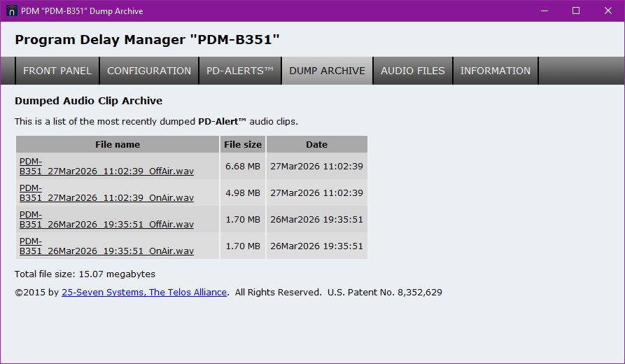Go to the PD-ALERTS™ tab
Viewport: 625px width, 364px height.
239,71
